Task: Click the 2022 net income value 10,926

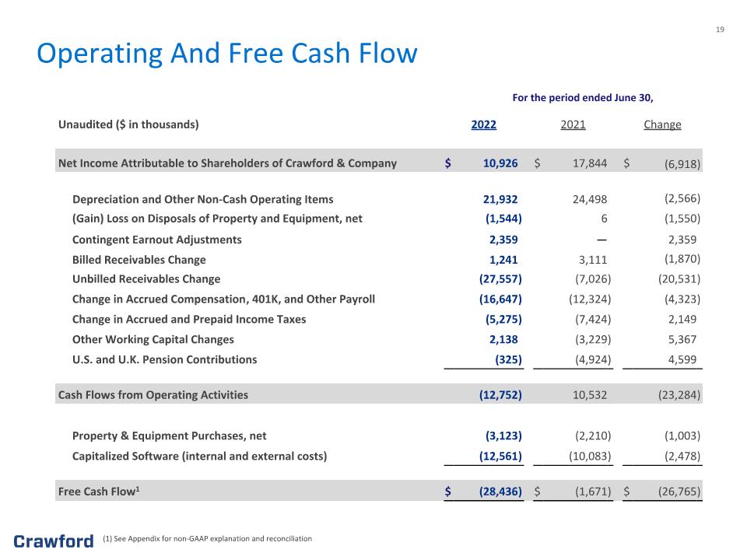Action: [500, 163]
